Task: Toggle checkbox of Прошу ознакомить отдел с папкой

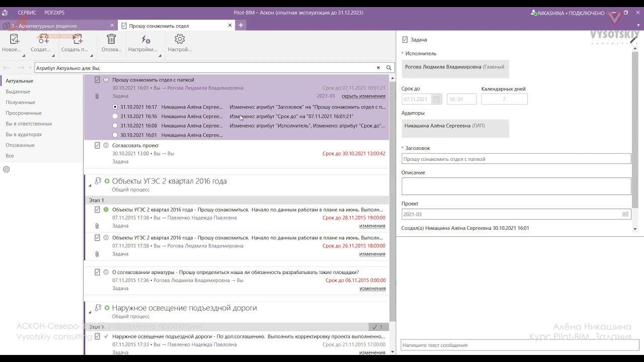Action: point(98,80)
